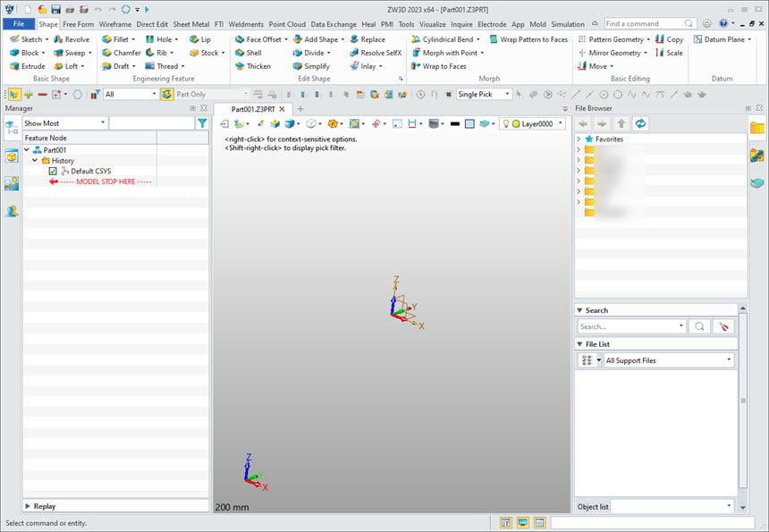Open the File menu
This screenshot has width=769, height=532.
coord(19,23)
